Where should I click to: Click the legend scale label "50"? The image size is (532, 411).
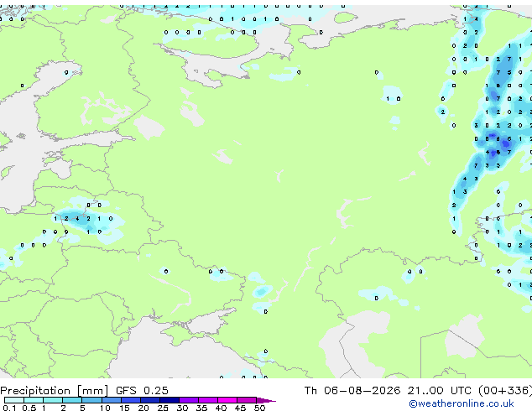tap(259, 408)
